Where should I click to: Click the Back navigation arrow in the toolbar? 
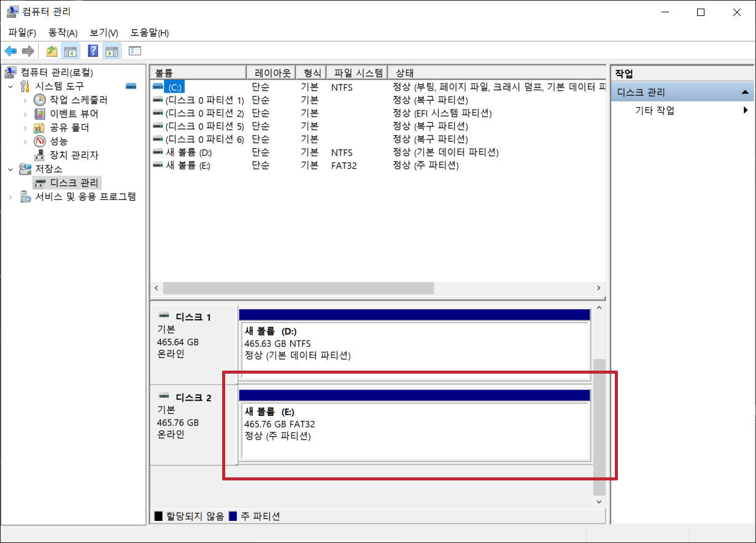click(10, 50)
